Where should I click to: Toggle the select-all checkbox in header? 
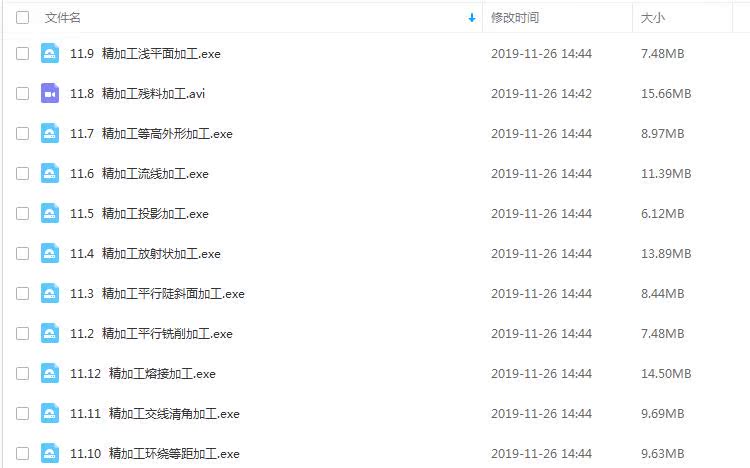[22, 18]
